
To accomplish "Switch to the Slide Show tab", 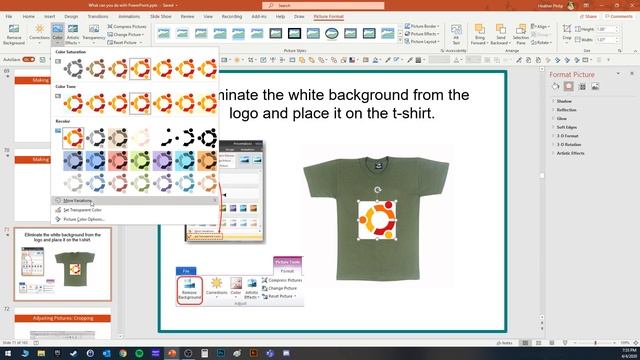I will [161, 17].
